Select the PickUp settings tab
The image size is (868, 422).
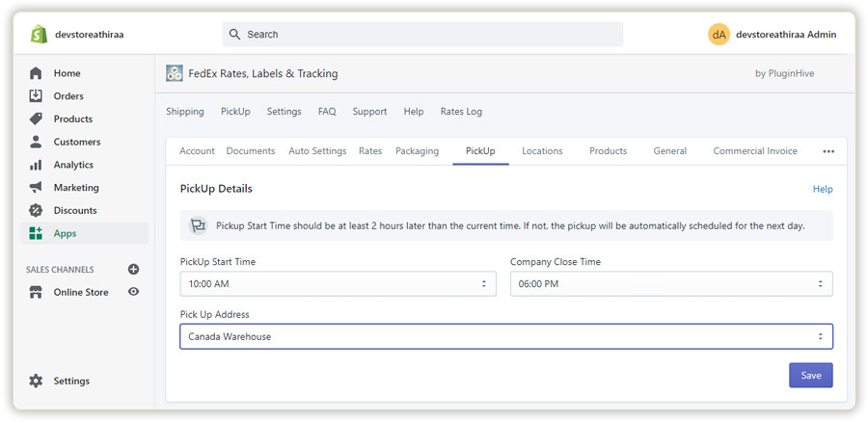[x=480, y=151]
